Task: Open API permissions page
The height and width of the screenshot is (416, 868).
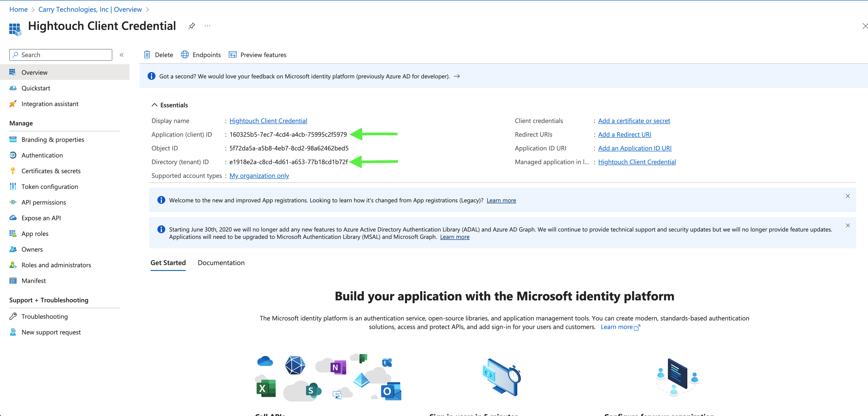Action: coord(65,202)
